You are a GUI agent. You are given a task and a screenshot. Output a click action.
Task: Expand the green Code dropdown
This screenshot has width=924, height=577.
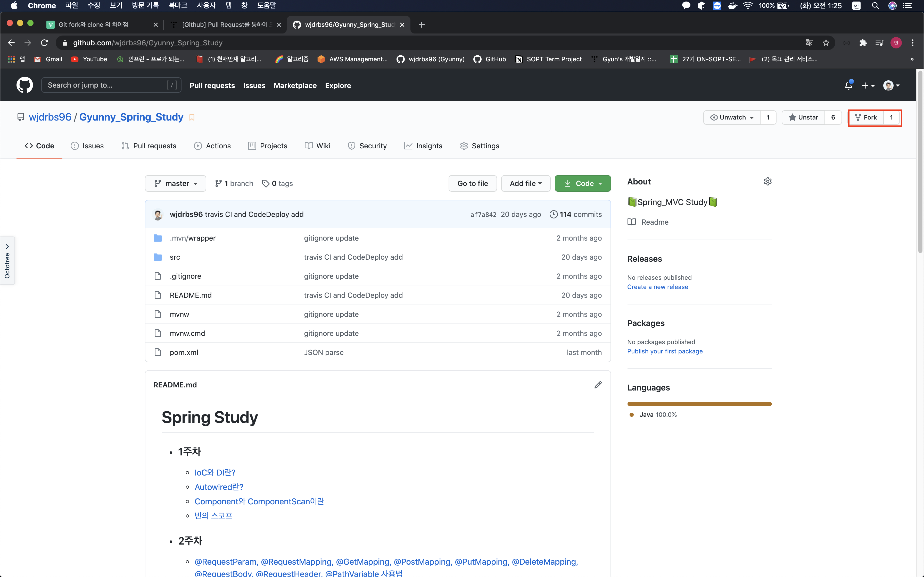(x=583, y=184)
